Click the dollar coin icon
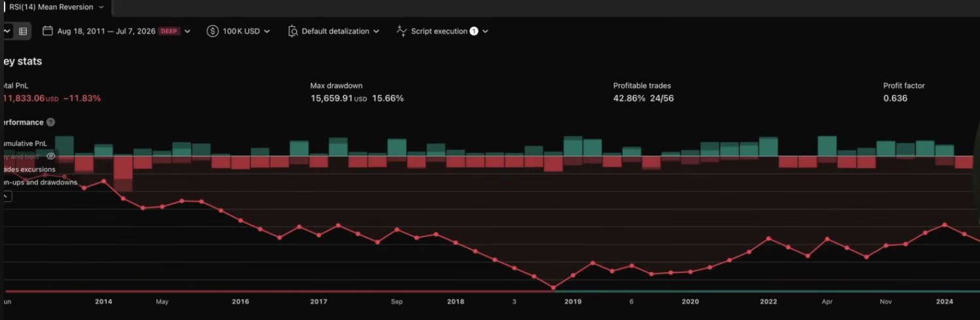980x320 pixels. (212, 31)
